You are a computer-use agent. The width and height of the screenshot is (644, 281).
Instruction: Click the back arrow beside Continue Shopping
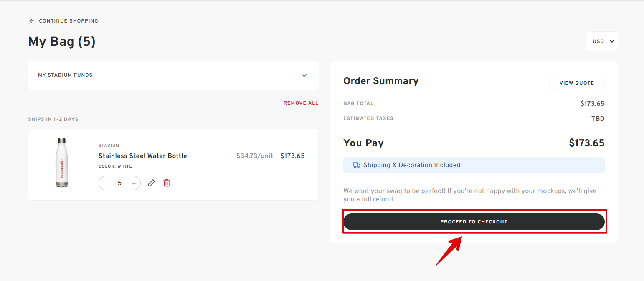click(x=31, y=21)
